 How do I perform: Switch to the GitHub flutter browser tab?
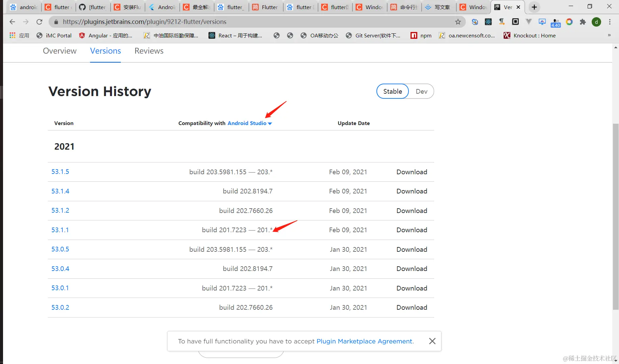pyautogui.click(x=93, y=7)
